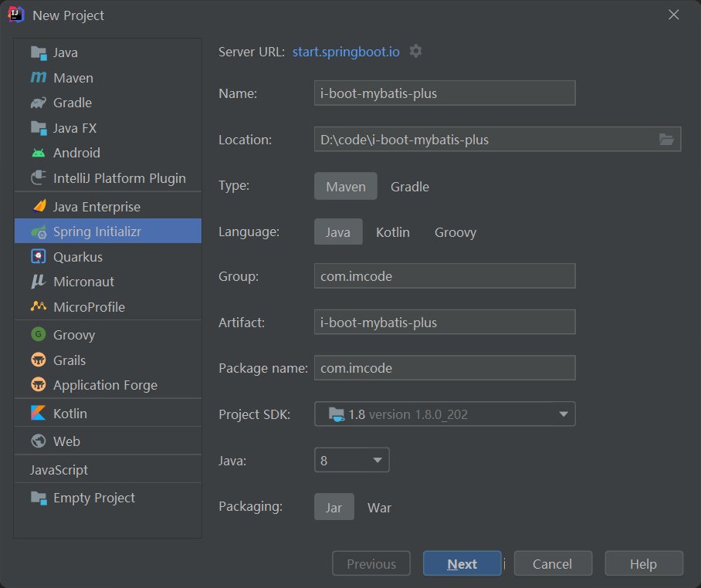Click the Maven icon in sidebar

(x=38, y=78)
